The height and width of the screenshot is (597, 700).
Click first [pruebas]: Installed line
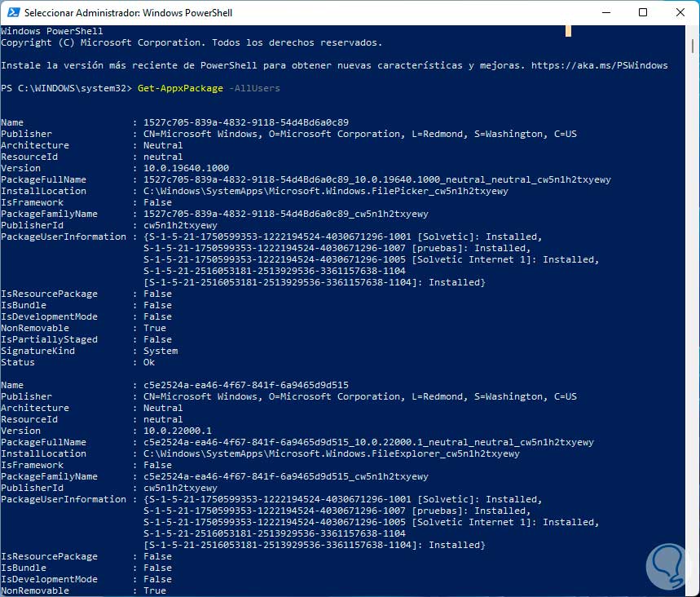click(337, 248)
